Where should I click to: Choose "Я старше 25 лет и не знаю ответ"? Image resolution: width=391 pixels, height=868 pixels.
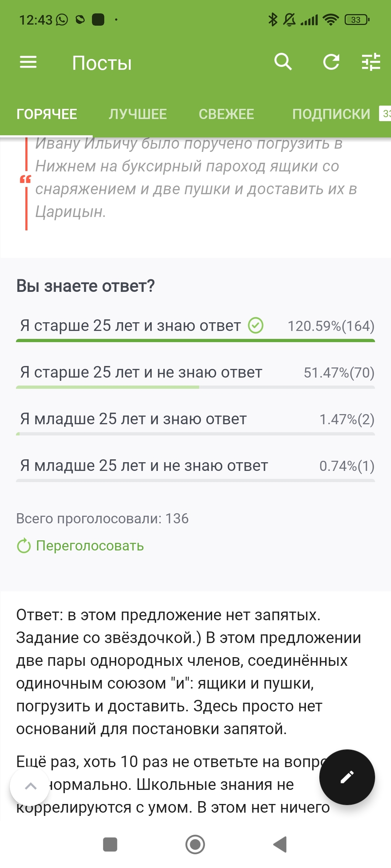[x=141, y=373]
